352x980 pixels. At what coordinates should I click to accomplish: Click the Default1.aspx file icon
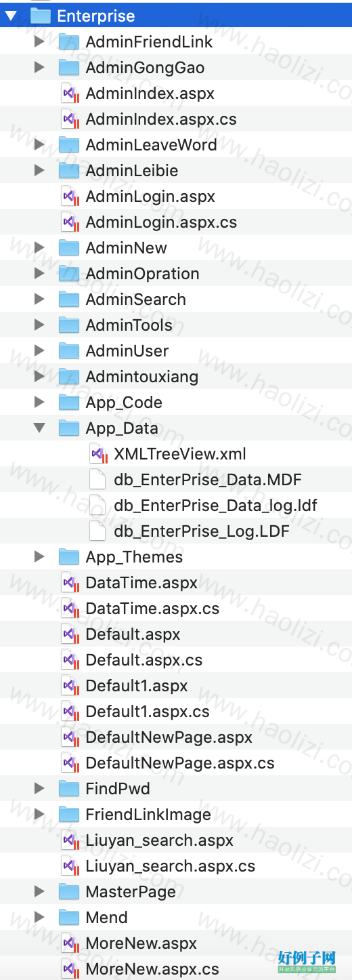[70, 686]
